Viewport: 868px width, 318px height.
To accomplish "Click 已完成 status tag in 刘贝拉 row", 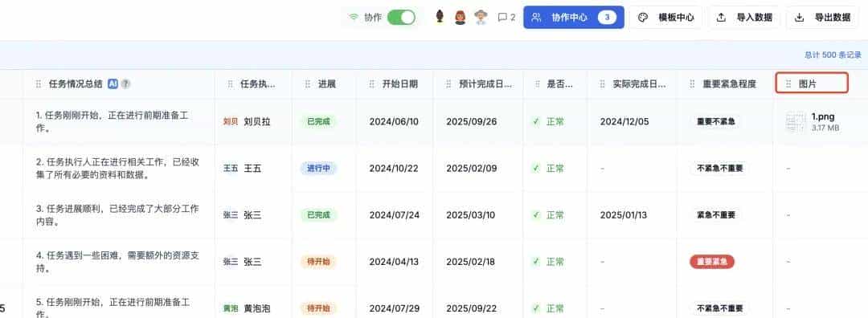I will pyautogui.click(x=318, y=121).
